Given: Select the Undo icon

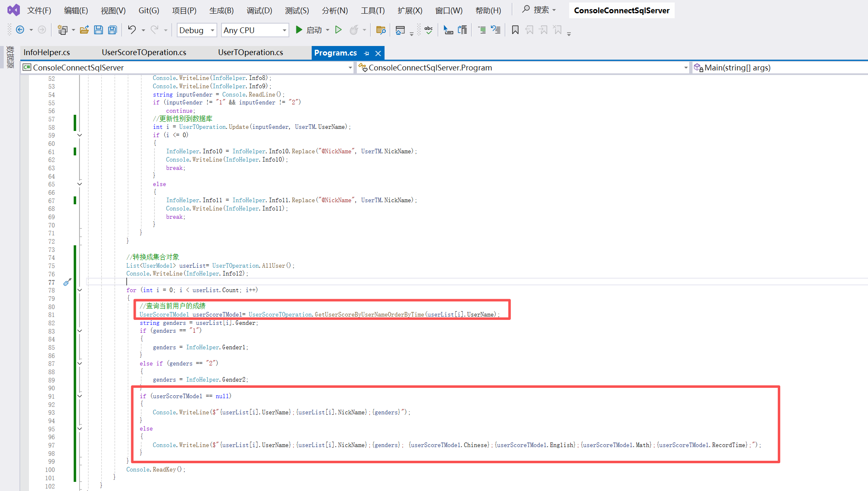Looking at the screenshot, I should pyautogui.click(x=132, y=30).
